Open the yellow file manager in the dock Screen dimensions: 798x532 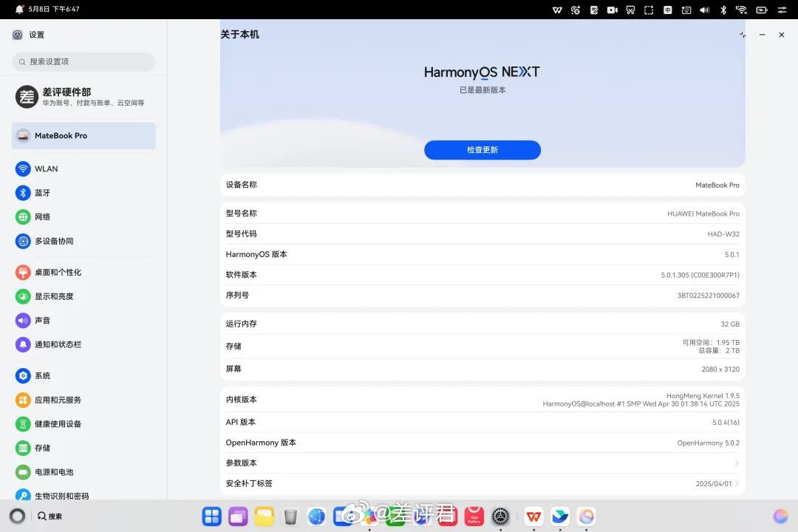coord(264,516)
